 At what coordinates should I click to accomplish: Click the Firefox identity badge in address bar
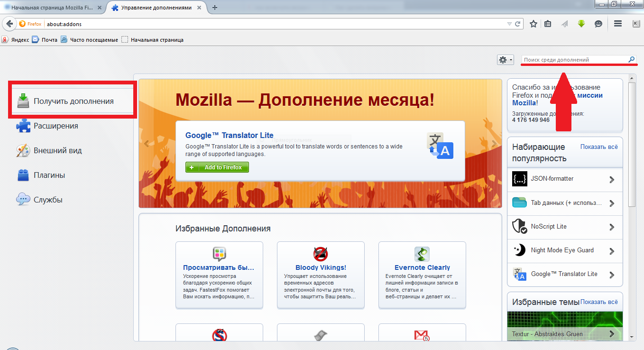[30, 24]
